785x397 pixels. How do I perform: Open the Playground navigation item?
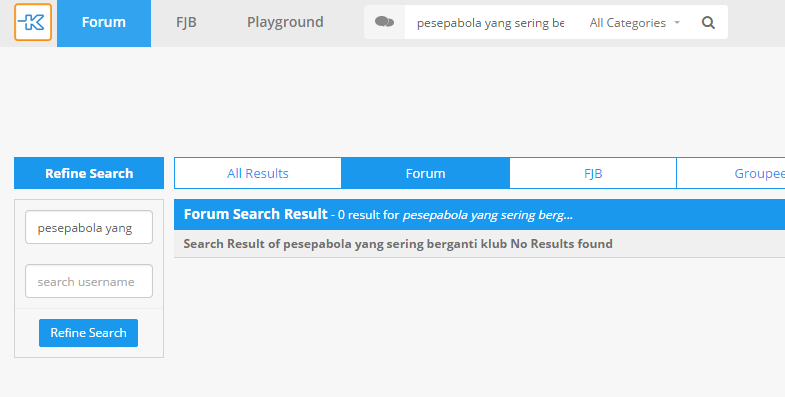pos(285,23)
